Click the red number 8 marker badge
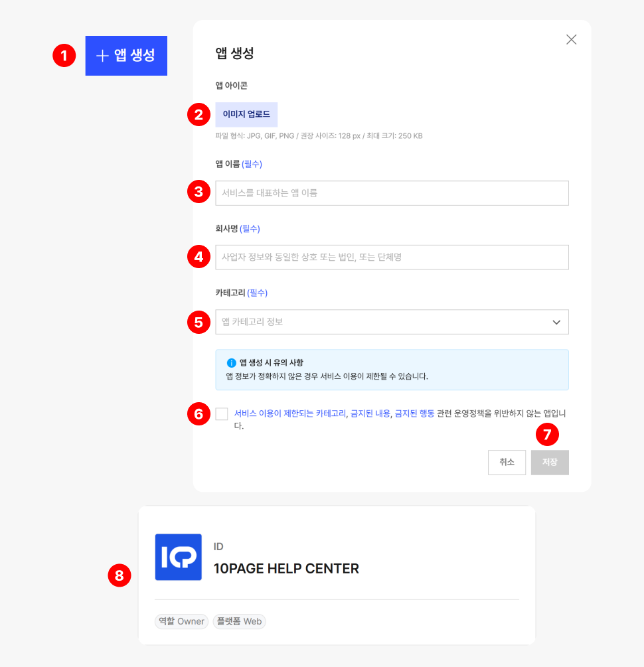 [x=120, y=575]
